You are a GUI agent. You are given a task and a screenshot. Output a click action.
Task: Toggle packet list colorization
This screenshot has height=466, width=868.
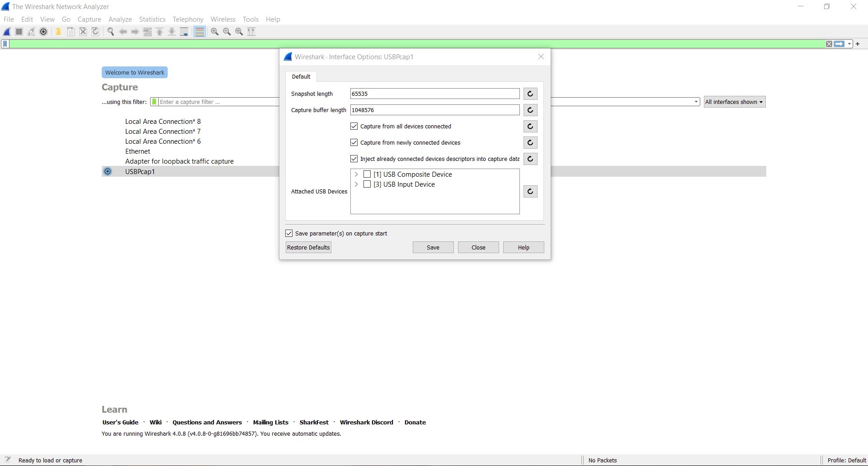coord(199,32)
